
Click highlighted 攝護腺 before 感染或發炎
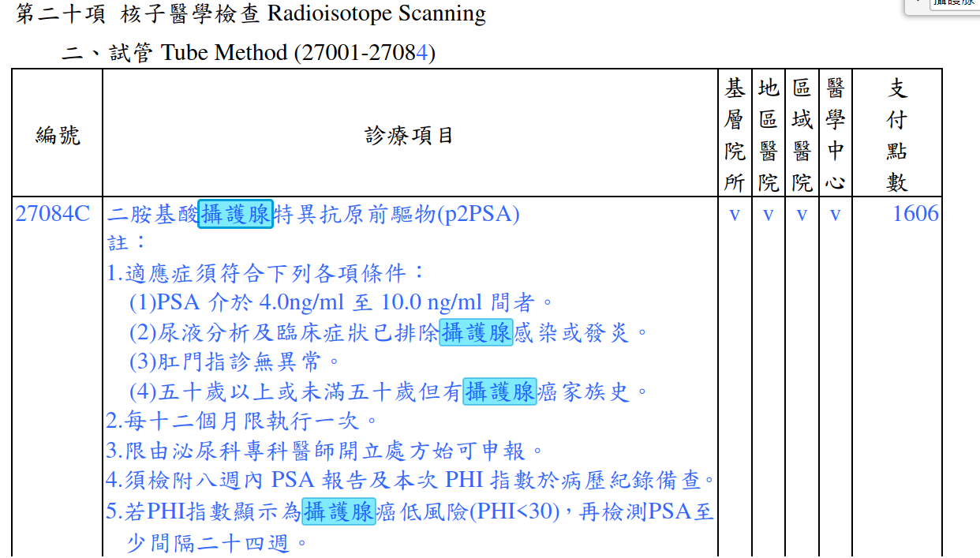(x=476, y=333)
